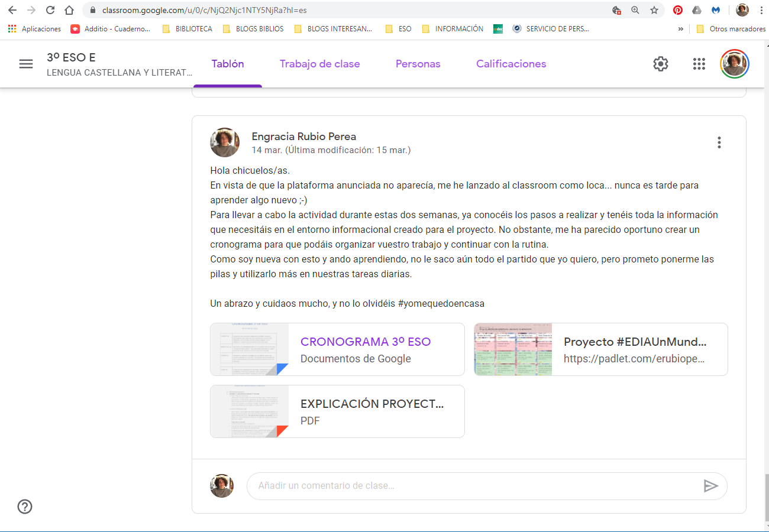Open the help question mark icon
769x532 pixels.
25,507
